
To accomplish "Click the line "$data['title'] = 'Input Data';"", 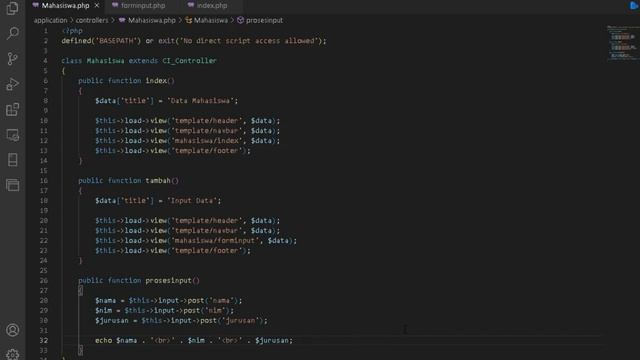I will point(158,201).
